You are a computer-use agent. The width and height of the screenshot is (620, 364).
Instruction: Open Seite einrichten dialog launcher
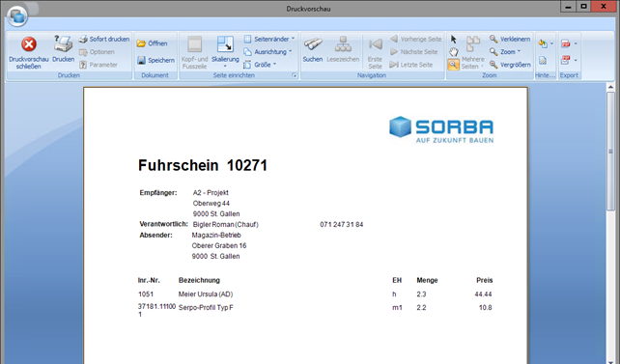pyautogui.click(x=295, y=75)
